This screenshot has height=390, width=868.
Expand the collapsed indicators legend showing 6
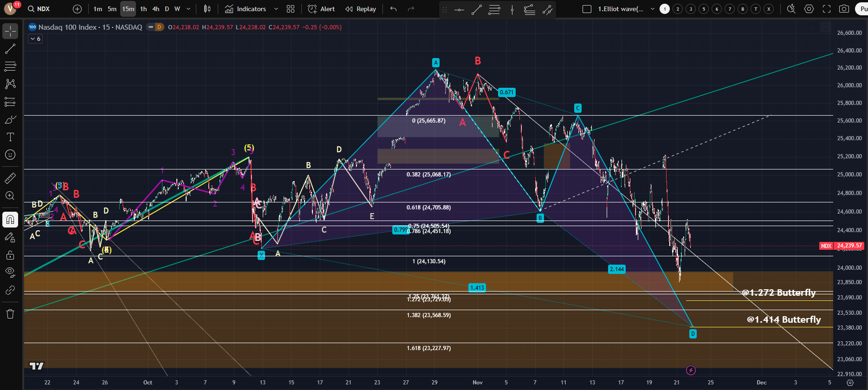pyautogui.click(x=35, y=39)
